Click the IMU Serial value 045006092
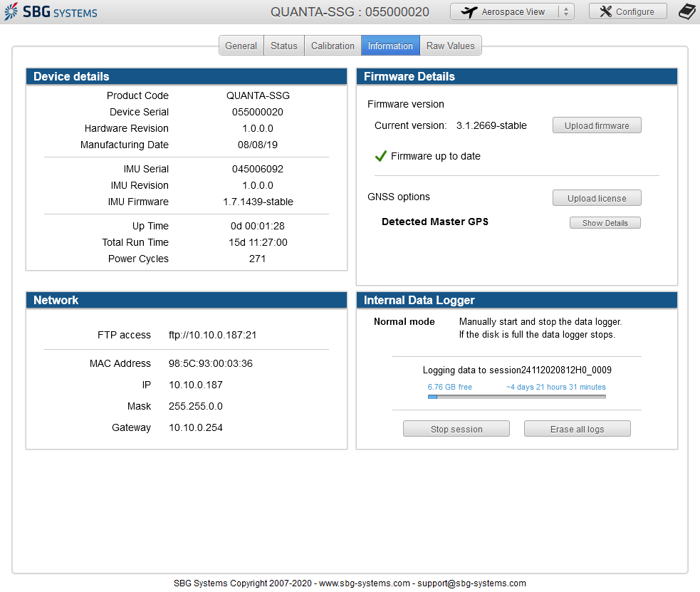This screenshot has height=592, width=700. pos(258,169)
